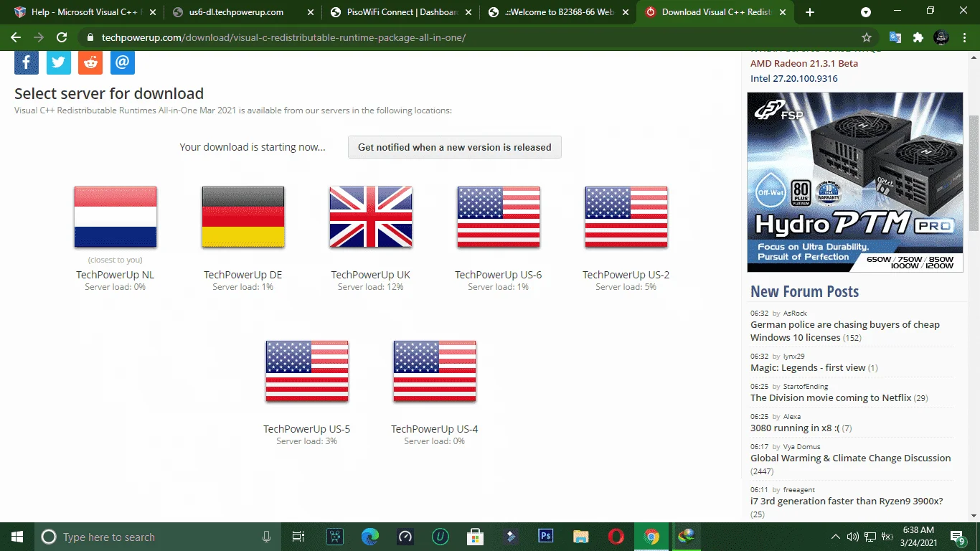Open the Google Translate extension
The height and width of the screenshot is (551, 980).
pos(895,37)
